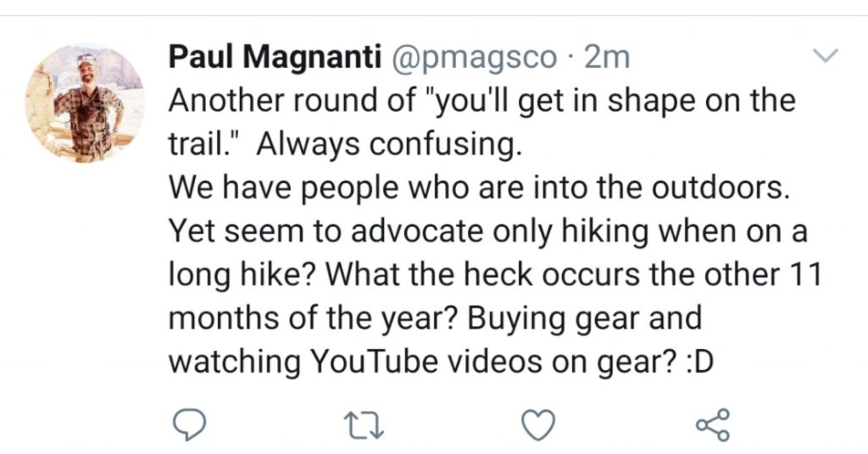The height and width of the screenshot is (454, 868).
Task: Open the tweet options chevron menu
Action: [825, 56]
